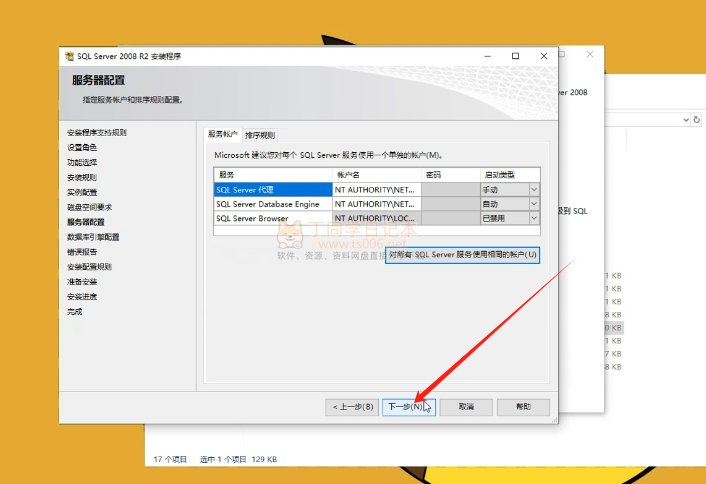
Task: Open address dropdown chevron in background Explorer window
Action: click(x=686, y=120)
